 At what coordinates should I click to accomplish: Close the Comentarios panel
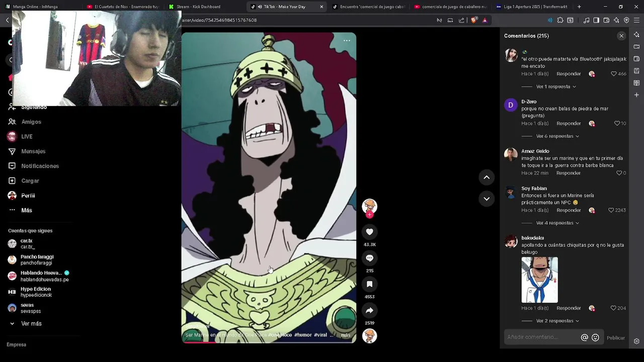(x=621, y=36)
